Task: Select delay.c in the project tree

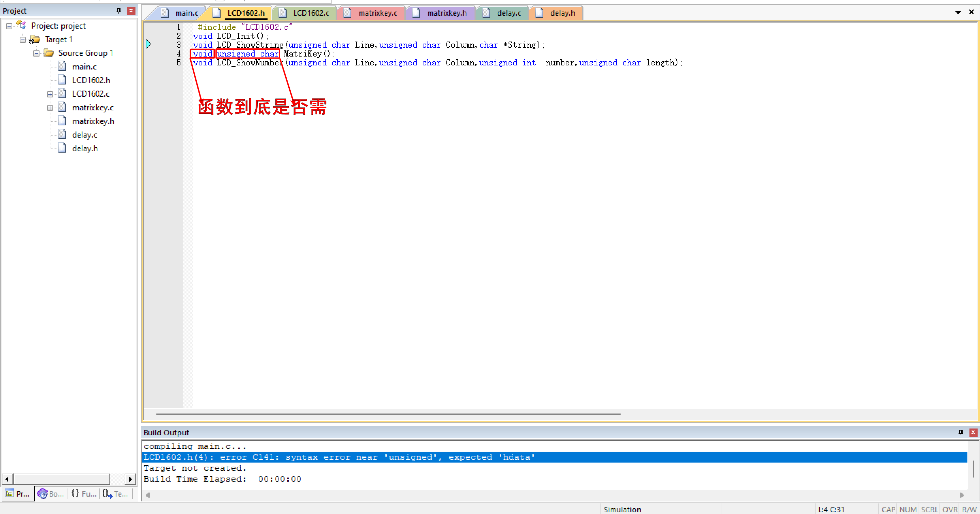Action: click(84, 135)
